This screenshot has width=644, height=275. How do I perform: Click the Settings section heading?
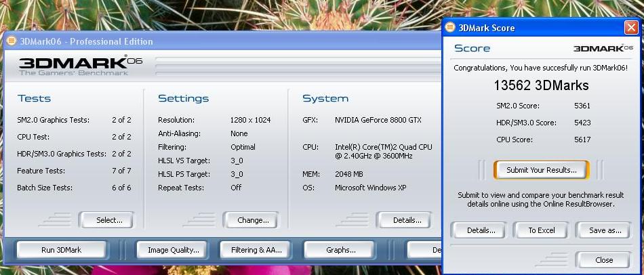tap(183, 98)
